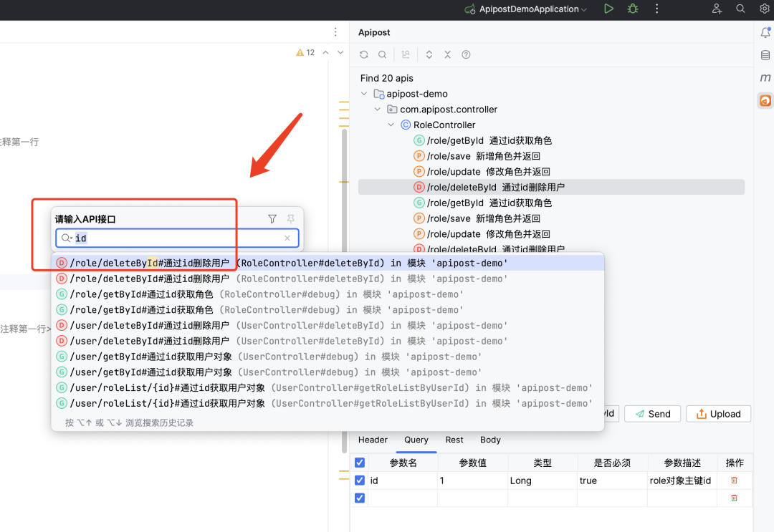Jump to the next highlighted problem with the down chevron

click(x=340, y=52)
